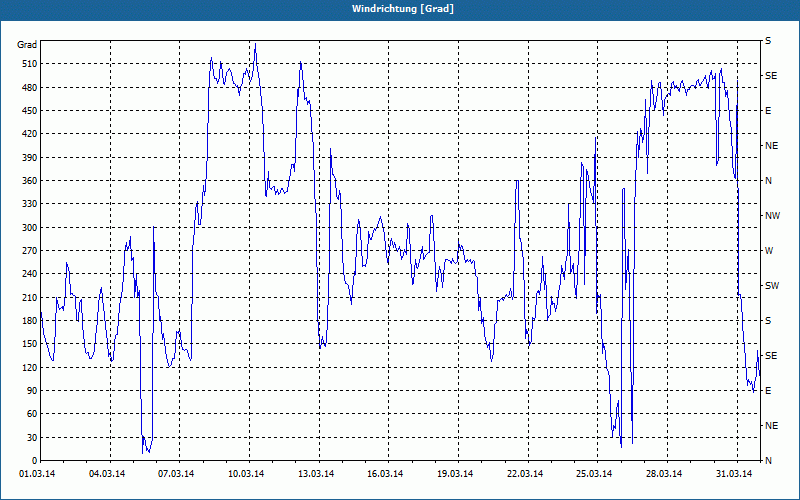Image resolution: width=800 pixels, height=500 pixels.
Task: Click the SW compass label on right axis
Action: (x=772, y=286)
